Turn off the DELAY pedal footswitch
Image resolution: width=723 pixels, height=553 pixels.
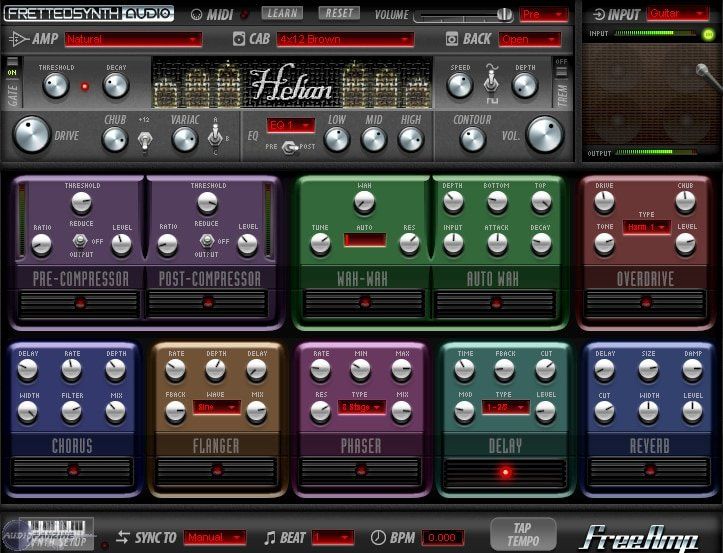pos(505,472)
